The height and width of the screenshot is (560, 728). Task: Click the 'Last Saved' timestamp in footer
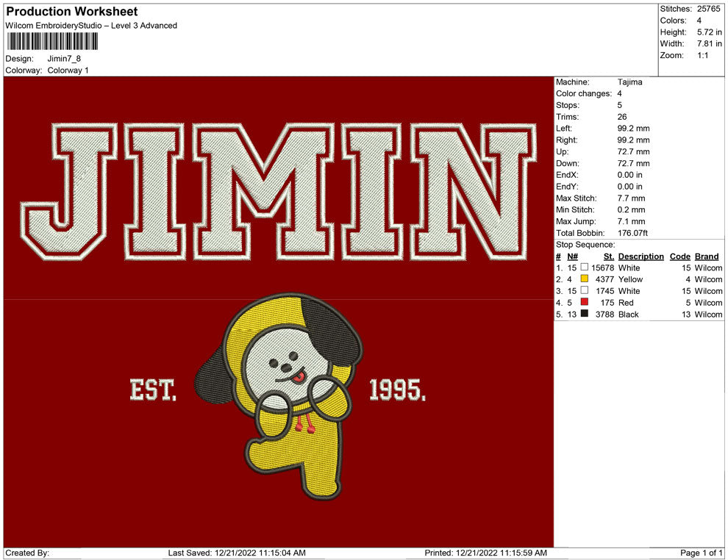[x=237, y=553]
